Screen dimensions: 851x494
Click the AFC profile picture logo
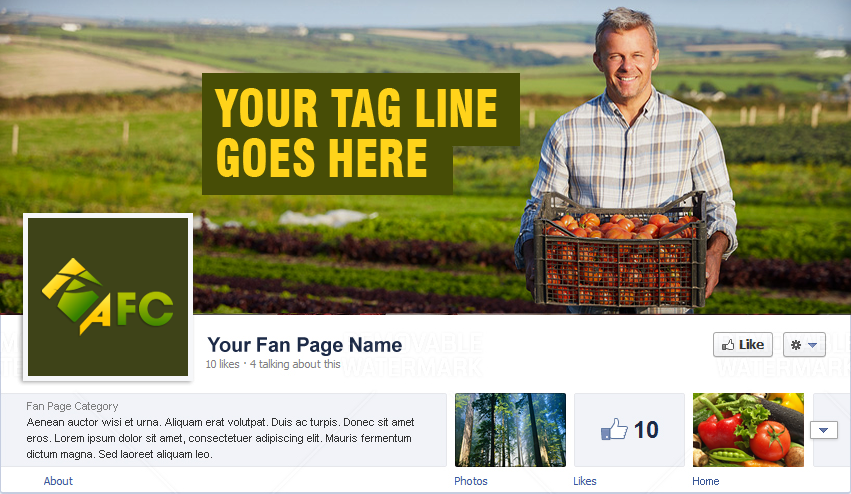tap(108, 297)
